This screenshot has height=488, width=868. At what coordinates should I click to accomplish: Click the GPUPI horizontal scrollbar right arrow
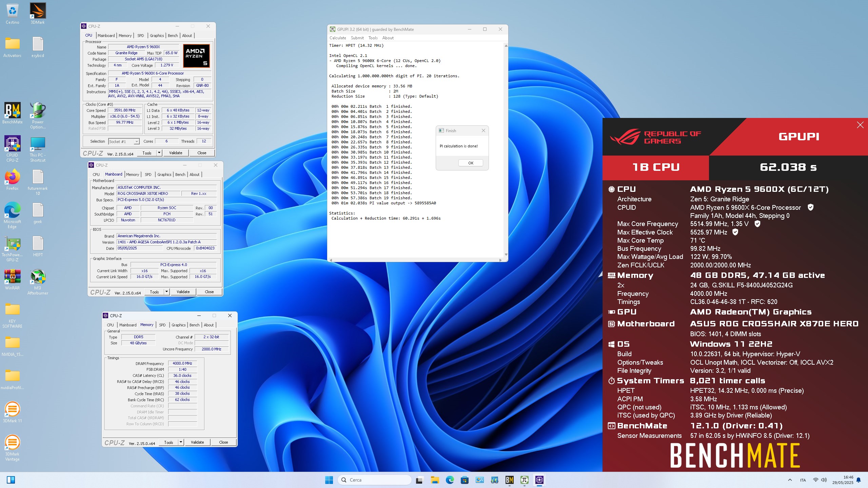point(500,260)
